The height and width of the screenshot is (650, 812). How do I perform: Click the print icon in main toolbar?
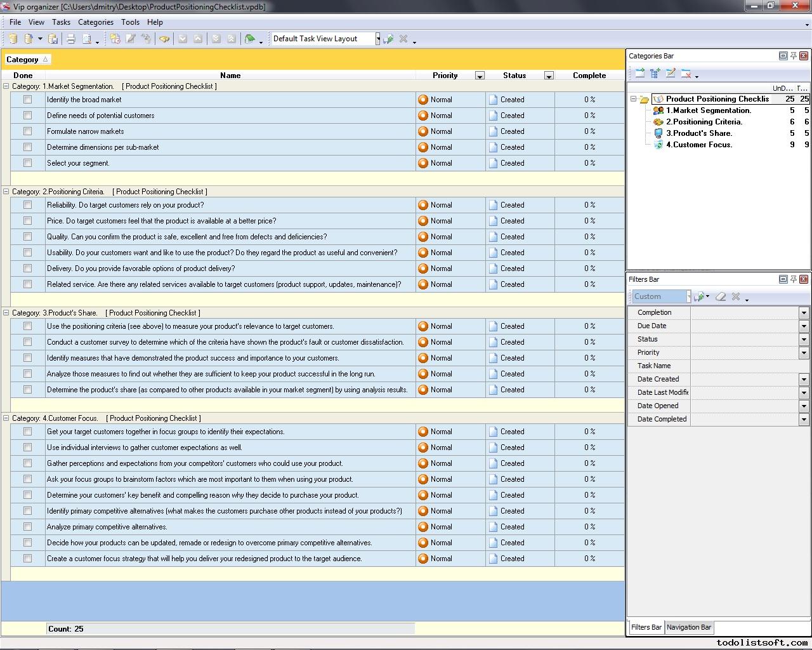click(71, 39)
